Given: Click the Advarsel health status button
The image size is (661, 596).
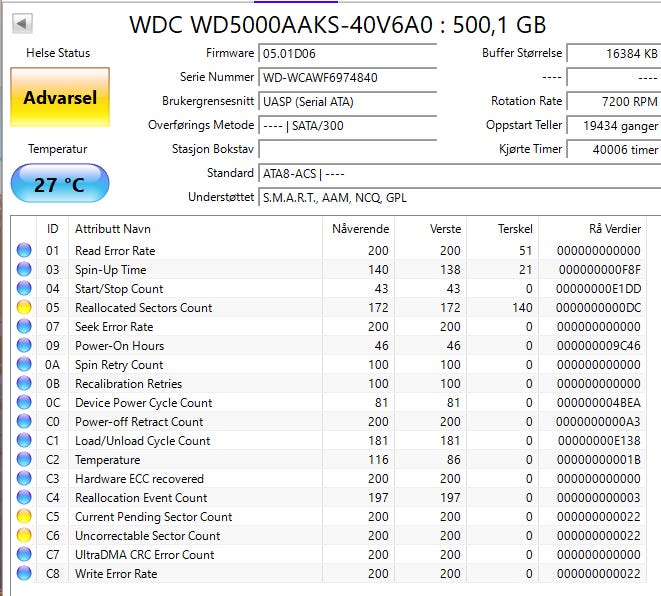Looking at the screenshot, I should tap(60, 97).
